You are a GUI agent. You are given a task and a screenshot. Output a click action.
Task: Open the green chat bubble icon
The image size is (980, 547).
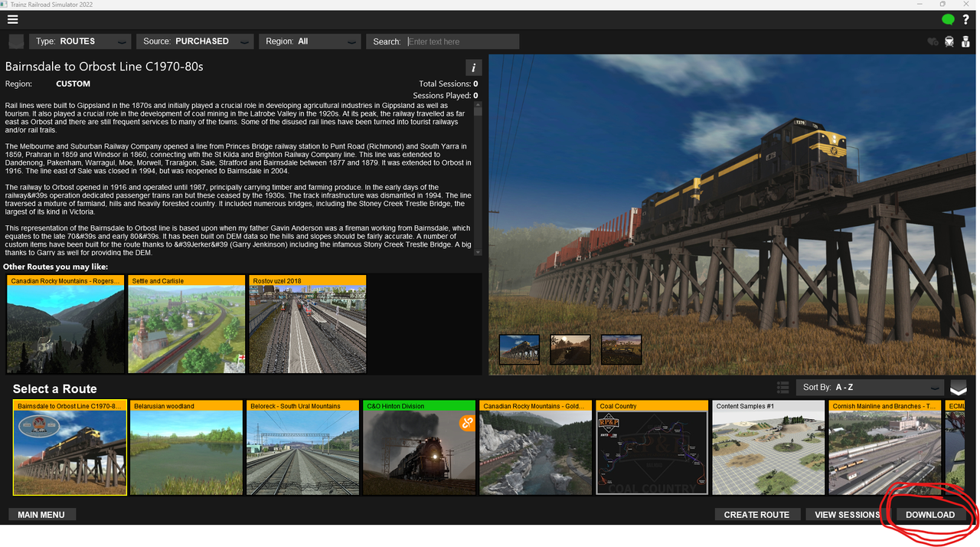click(948, 19)
